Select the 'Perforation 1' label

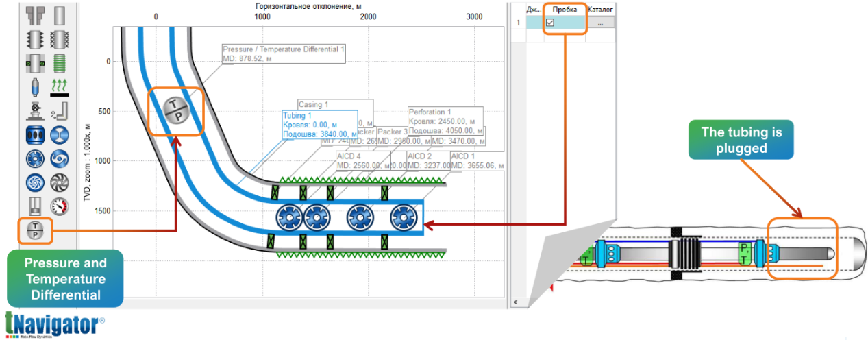pos(430,112)
